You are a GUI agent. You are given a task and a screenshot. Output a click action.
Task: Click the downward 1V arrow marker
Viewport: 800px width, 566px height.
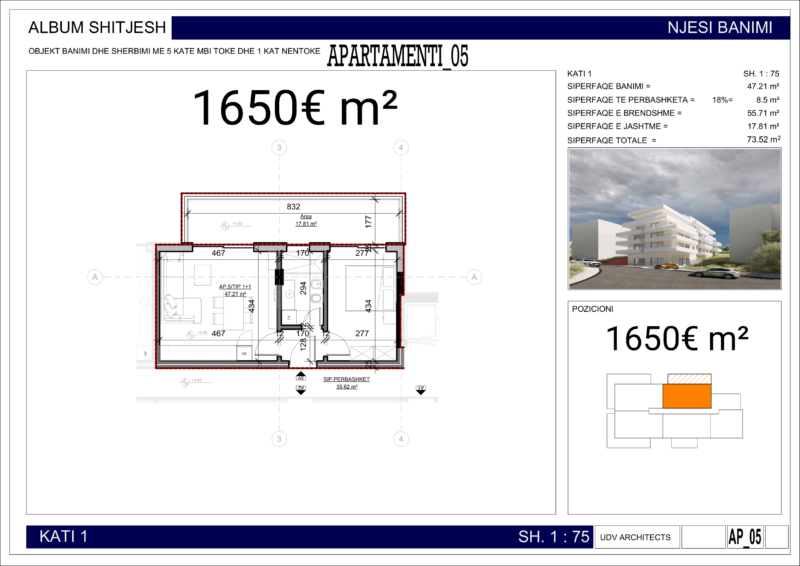click(420, 390)
